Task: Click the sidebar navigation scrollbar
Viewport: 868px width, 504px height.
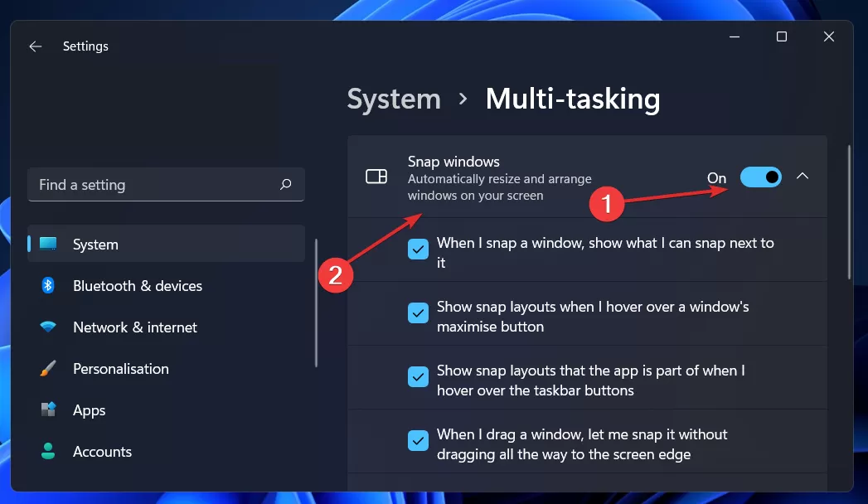Action: coord(316,303)
